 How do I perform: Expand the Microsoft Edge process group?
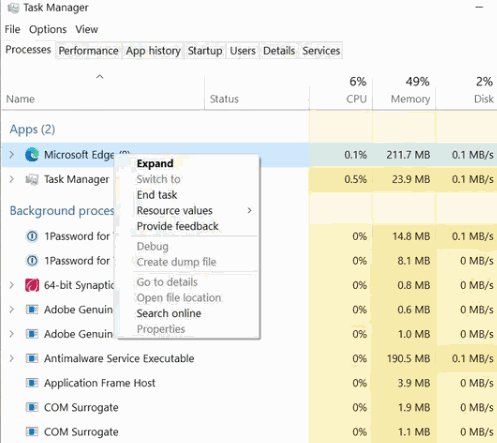[12, 155]
